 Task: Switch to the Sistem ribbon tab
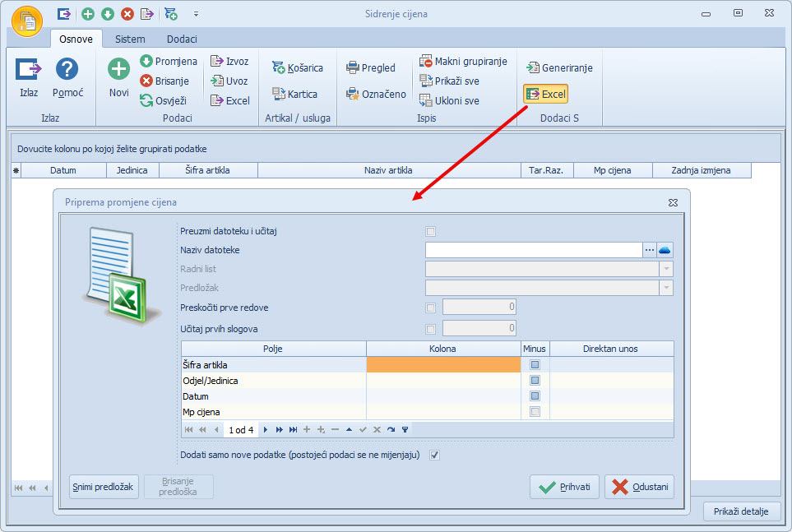pyautogui.click(x=130, y=39)
